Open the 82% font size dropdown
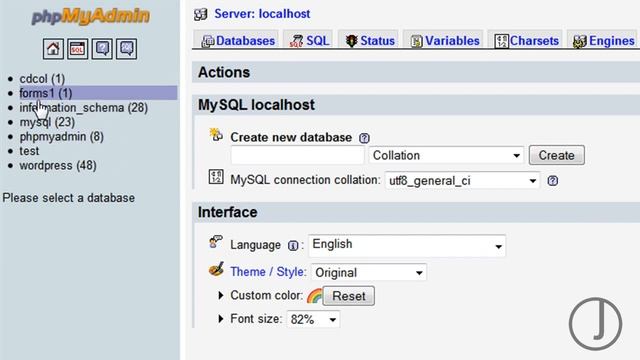The image size is (640, 360). point(313,319)
